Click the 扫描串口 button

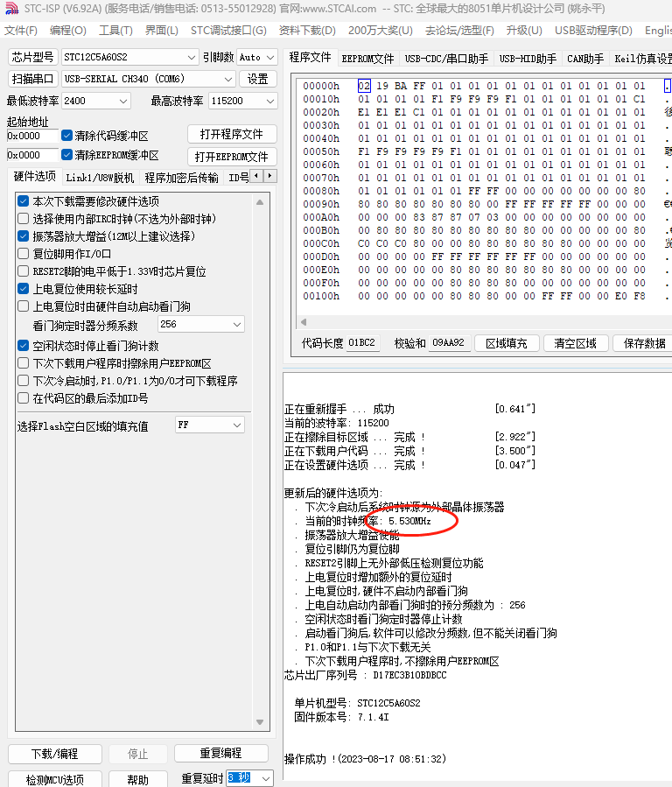point(33,79)
